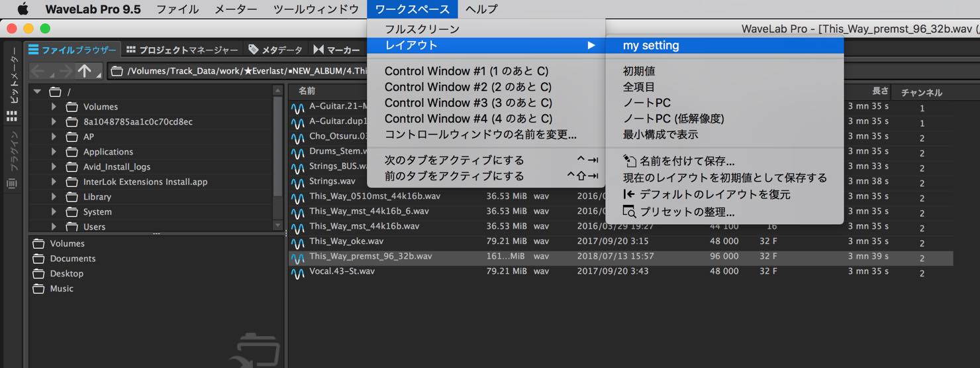Select the Strings.wav file
This screenshot has height=368, width=980.
[x=332, y=181]
